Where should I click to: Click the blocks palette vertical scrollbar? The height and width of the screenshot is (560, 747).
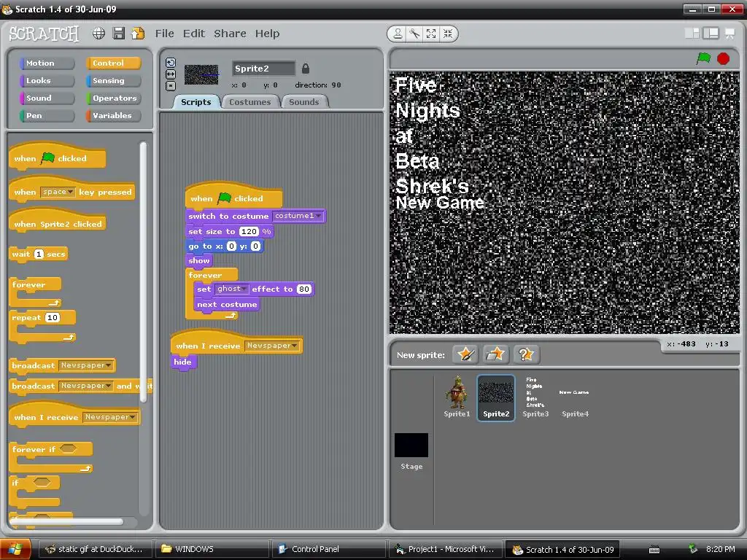pos(143,271)
